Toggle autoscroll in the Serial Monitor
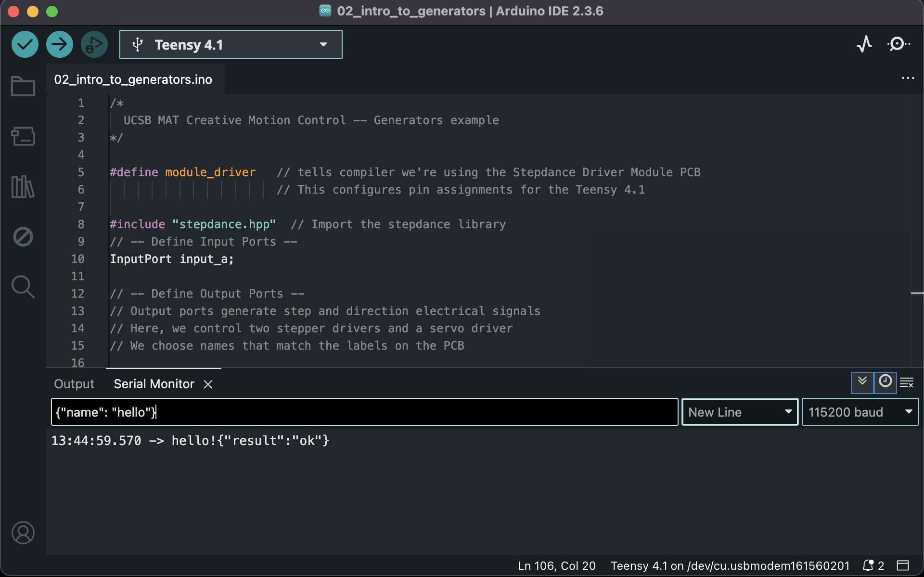The height and width of the screenshot is (577, 924). pyautogui.click(x=862, y=382)
